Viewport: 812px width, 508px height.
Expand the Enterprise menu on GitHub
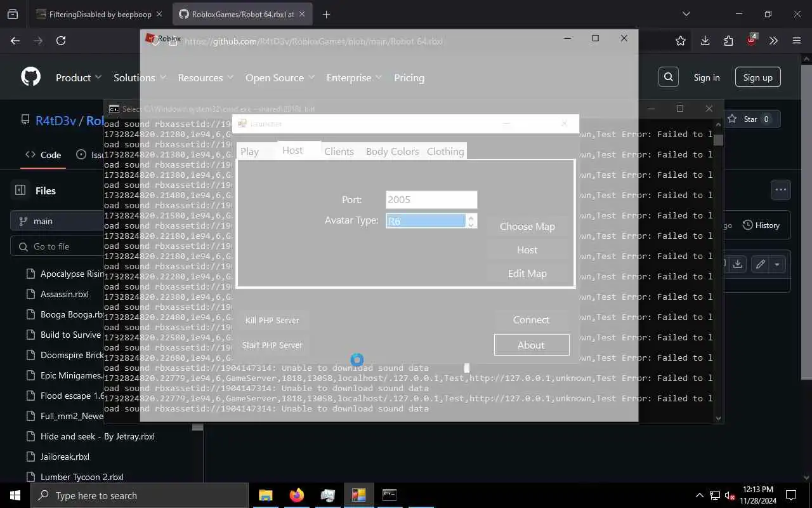point(354,77)
